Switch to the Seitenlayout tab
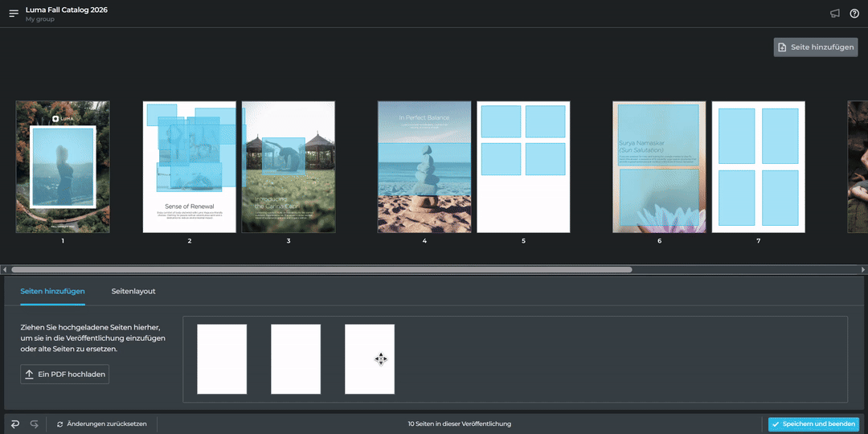The width and height of the screenshot is (868, 434). click(x=133, y=291)
